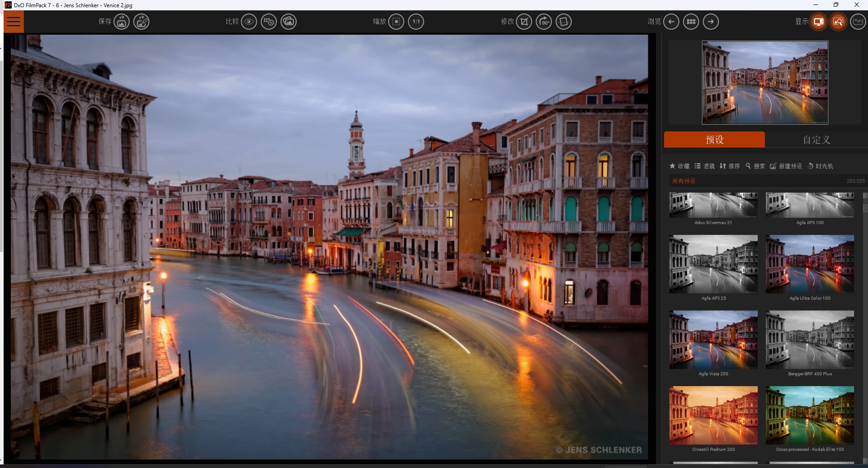
Task: Open the image browser grid icon
Action: pyautogui.click(x=691, y=22)
